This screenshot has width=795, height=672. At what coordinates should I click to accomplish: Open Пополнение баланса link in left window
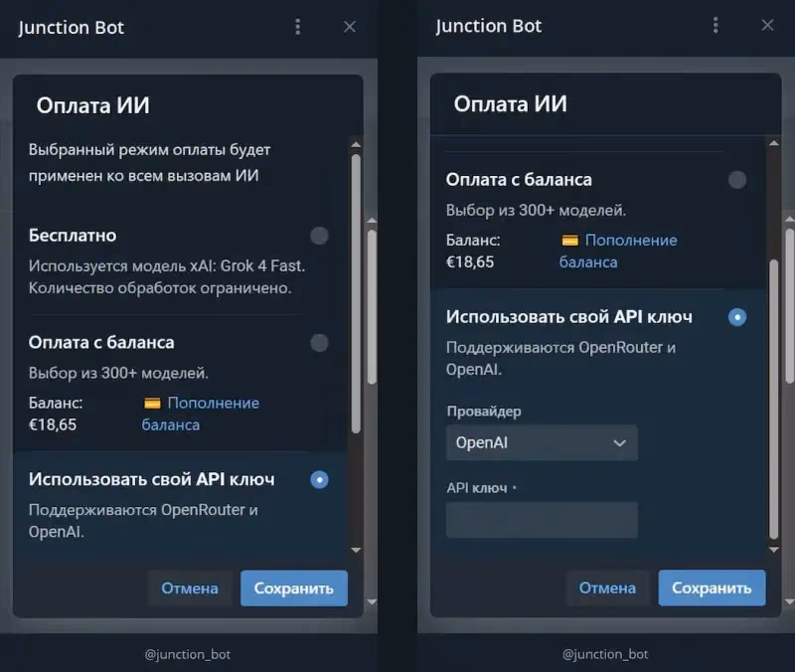tap(201, 414)
